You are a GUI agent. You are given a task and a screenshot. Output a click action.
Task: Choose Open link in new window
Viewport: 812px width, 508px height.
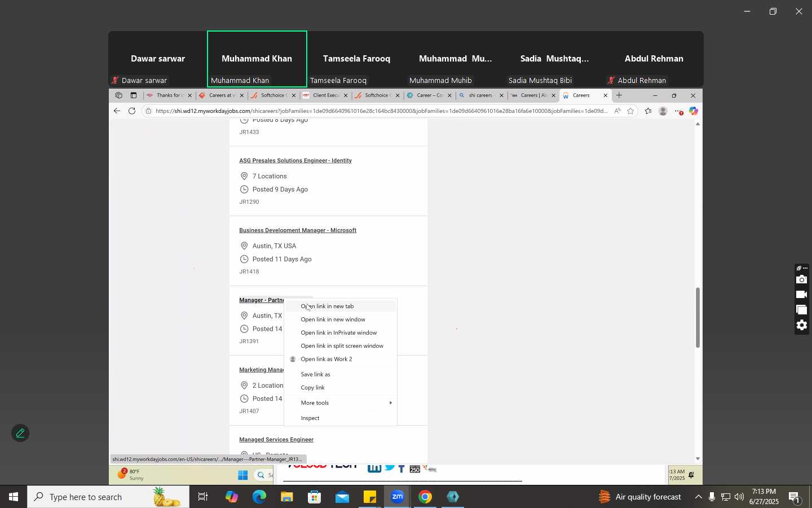pyautogui.click(x=341, y=319)
